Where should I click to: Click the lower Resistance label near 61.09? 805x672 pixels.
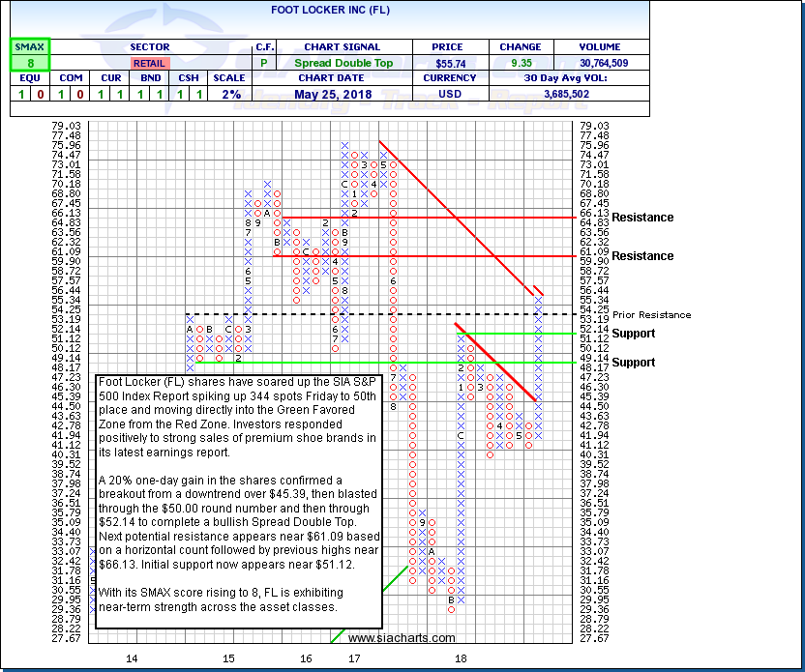(x=642, y=256)
